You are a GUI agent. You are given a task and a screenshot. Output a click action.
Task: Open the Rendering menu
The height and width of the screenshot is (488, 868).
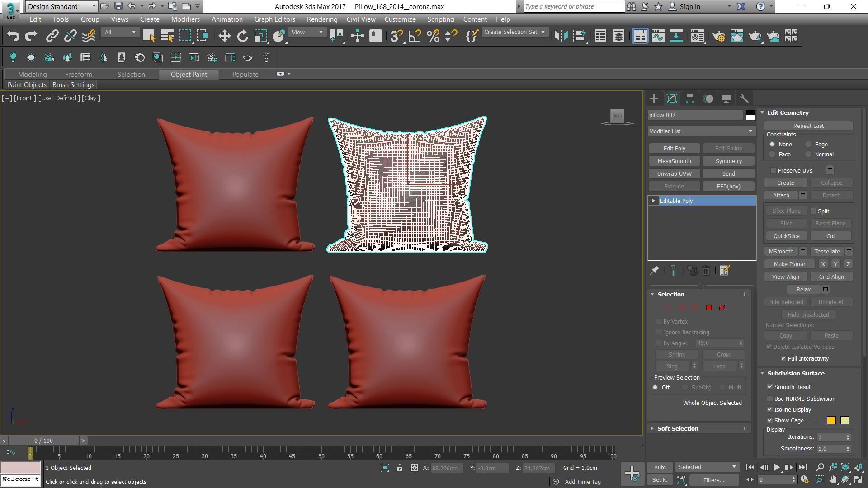click(x=322, y=19)
